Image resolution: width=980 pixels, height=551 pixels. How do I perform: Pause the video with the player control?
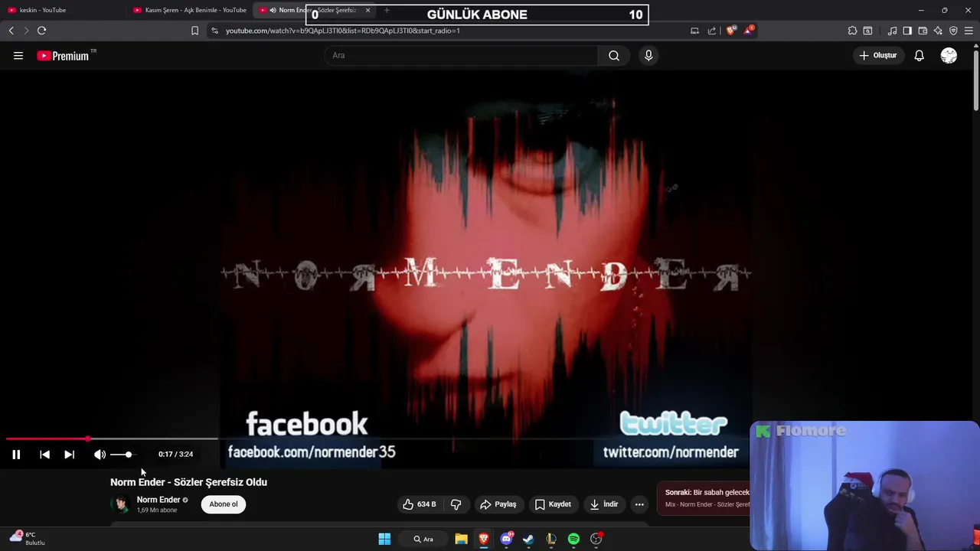[x=16, y=455]
